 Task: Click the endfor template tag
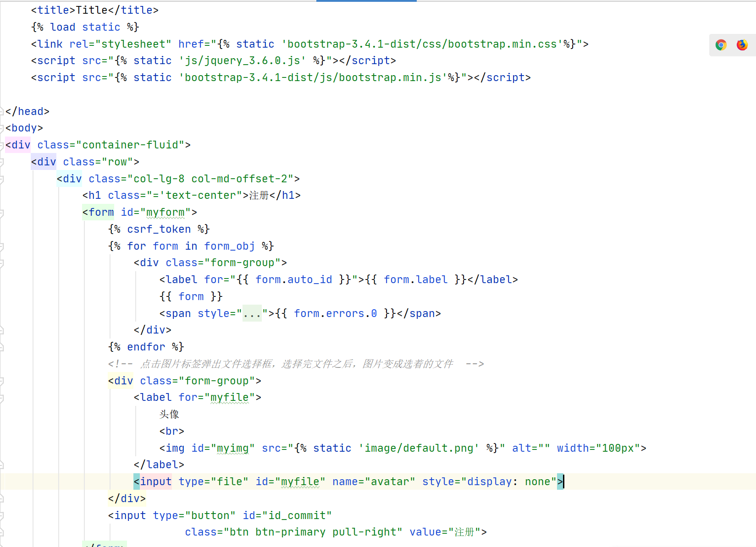146,347
